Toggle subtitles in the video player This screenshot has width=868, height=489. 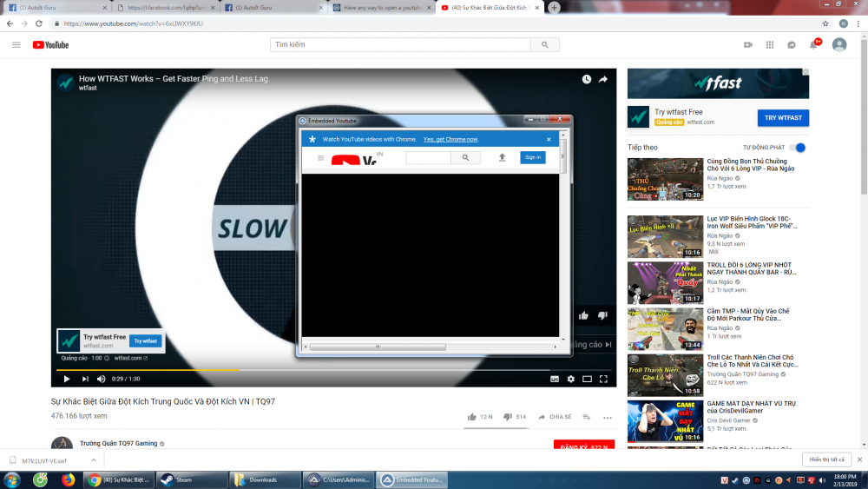[x=554, y=379]
